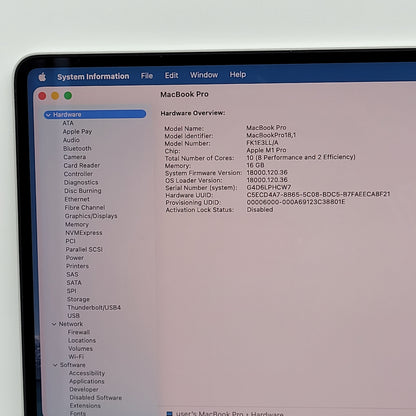Select SATA in the sidebar
The width and height of the screenshot is (416, 416).
point(74,283)
